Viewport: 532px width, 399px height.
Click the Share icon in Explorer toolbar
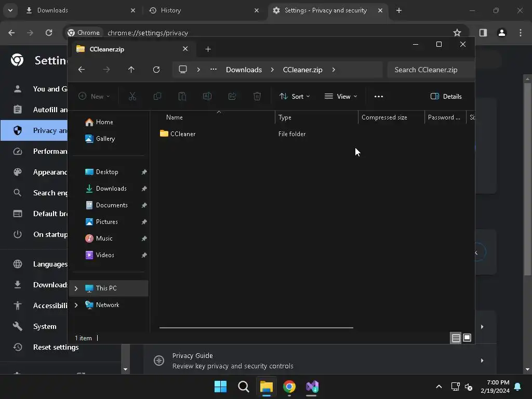tap(232, 96)
